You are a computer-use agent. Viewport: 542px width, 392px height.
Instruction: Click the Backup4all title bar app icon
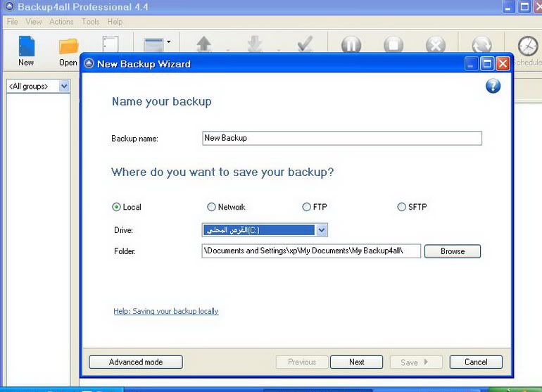tap(9, 6)
